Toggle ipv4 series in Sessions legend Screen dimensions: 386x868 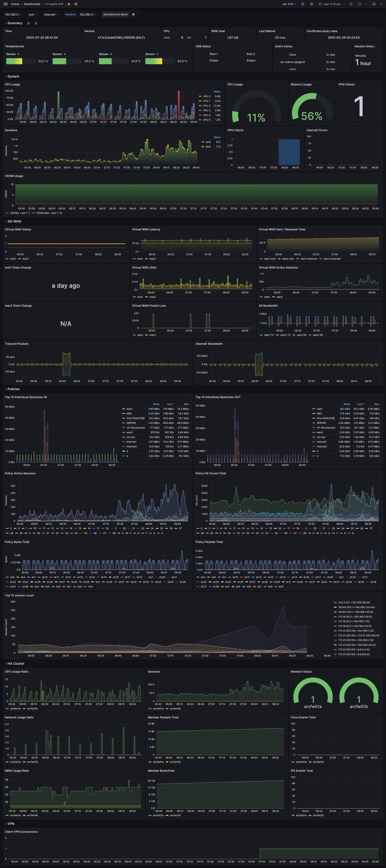click(208, 142)
